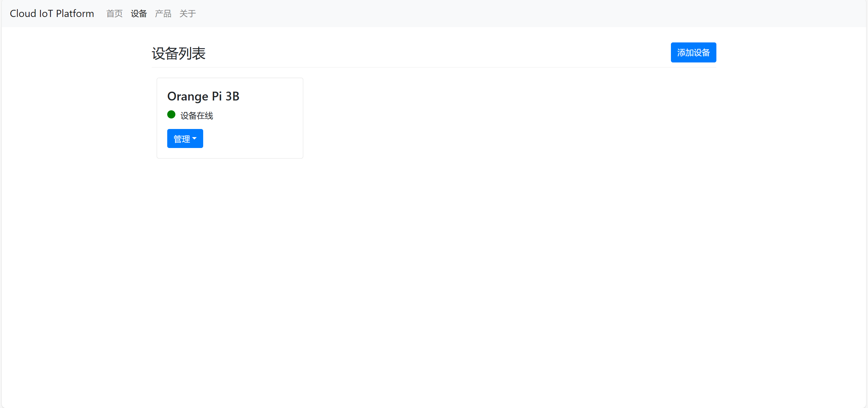
Task: Click the Cloud IoT Platform brand link
Action: coord(52,14)
